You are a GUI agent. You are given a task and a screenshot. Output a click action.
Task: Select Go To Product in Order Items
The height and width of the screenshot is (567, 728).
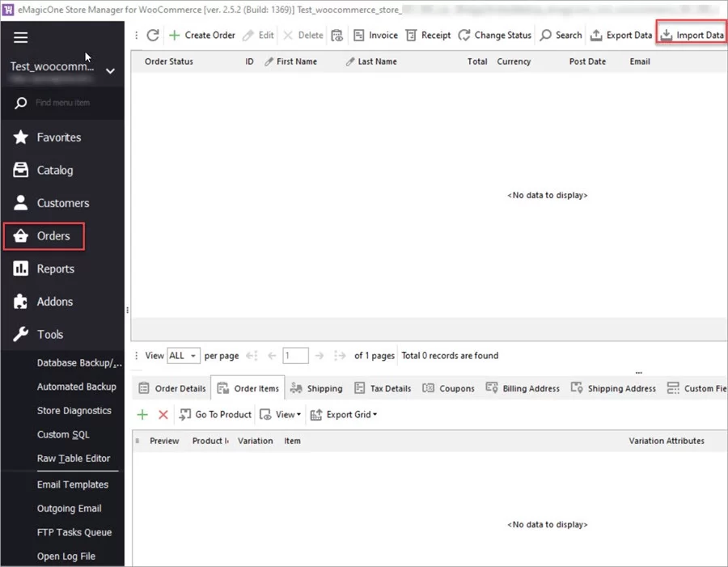(215, 414)
